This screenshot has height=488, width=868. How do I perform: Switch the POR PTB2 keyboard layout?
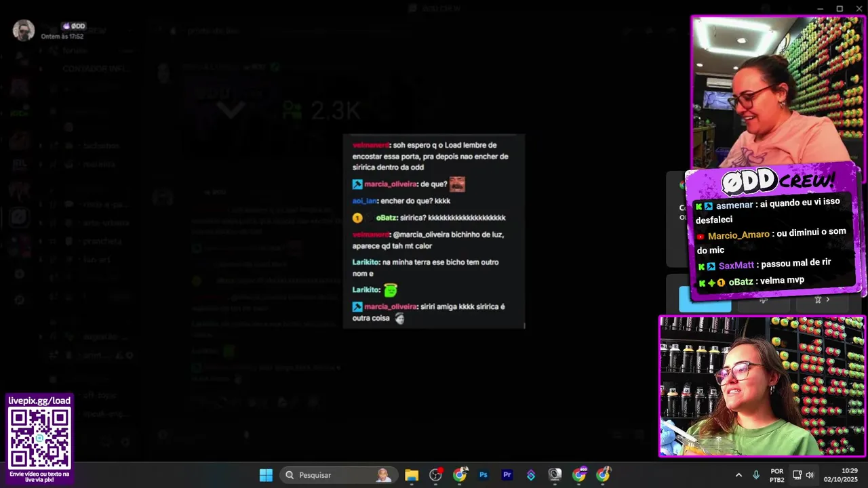coord(777,475)
